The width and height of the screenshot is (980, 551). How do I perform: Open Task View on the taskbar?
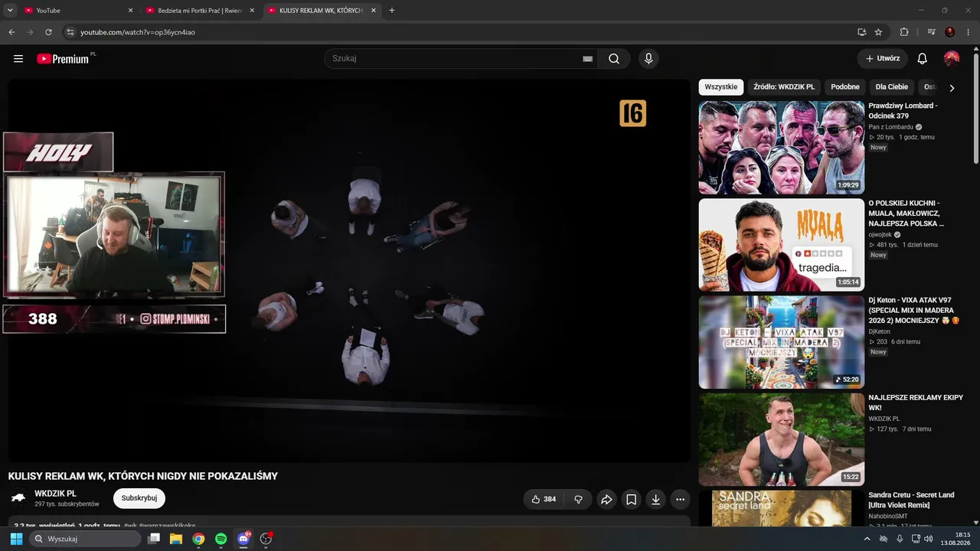click(154, 539)
